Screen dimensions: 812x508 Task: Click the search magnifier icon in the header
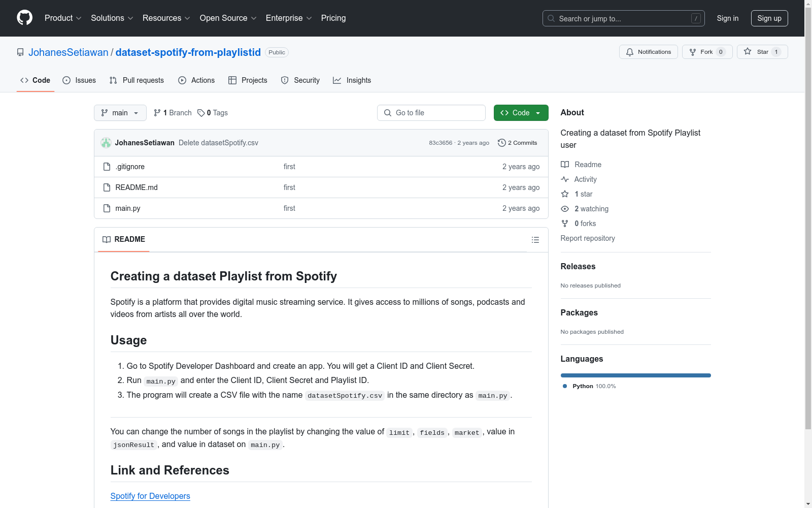point(551,18)
